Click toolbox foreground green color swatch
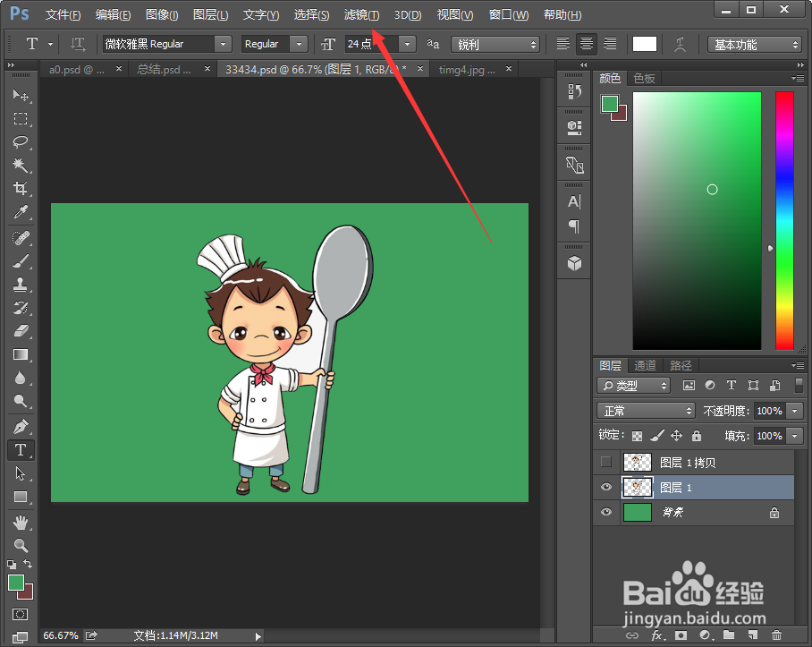 tap(16, 583)
